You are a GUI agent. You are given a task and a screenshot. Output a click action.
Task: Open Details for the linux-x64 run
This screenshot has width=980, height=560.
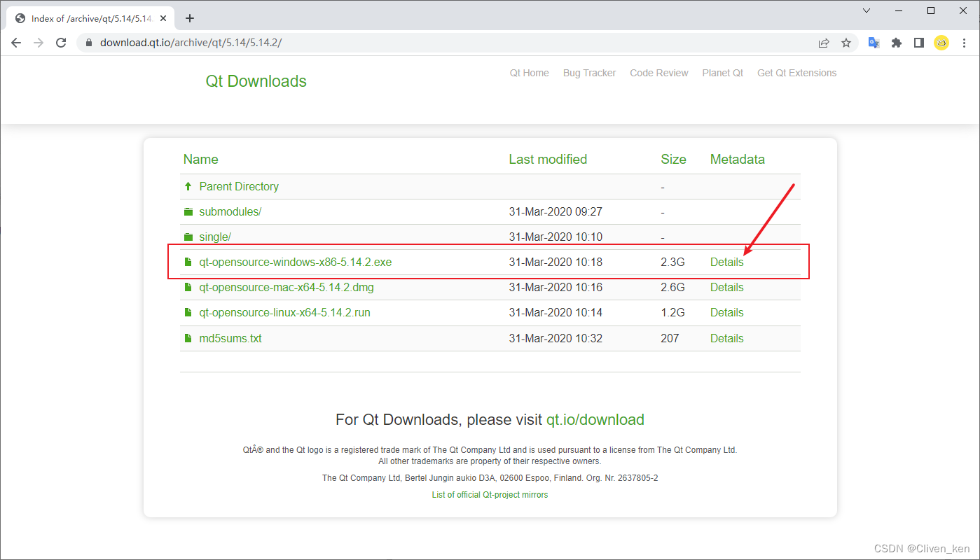coord(726,312)
